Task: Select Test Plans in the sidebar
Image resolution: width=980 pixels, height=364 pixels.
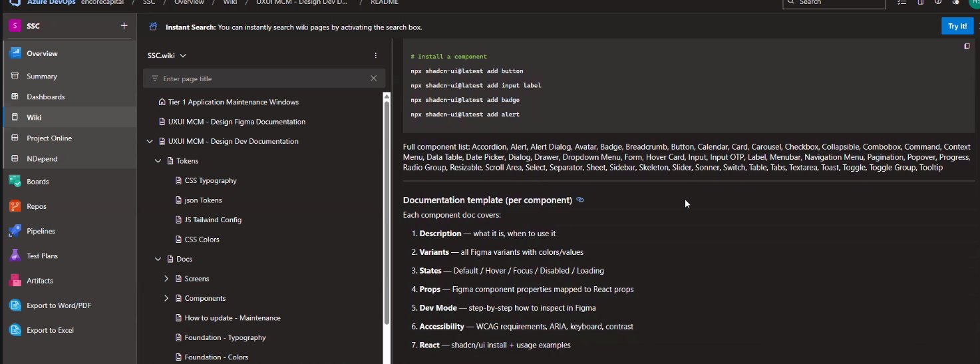Action: (68, 256)
